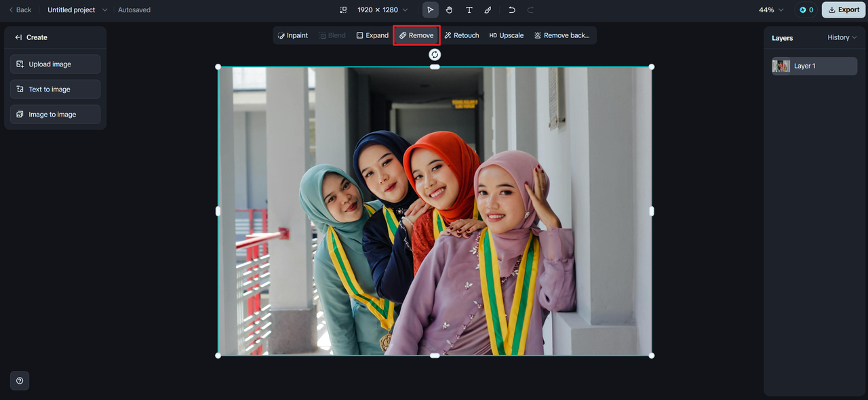Open the History dropdown
The image size is (868, 400).
point(842,38)
